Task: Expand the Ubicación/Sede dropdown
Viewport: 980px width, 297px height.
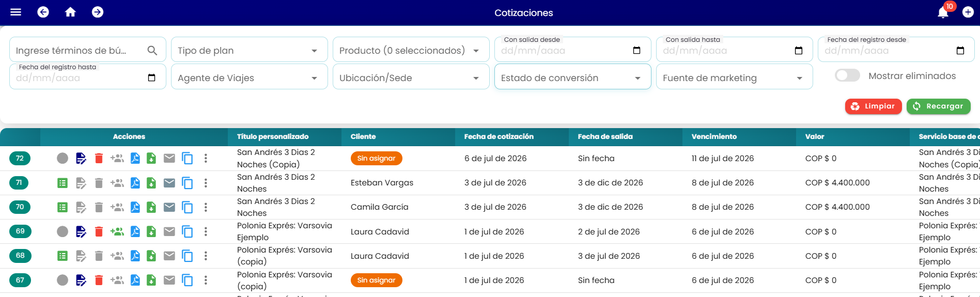Action: pyautogui.click(x=411, y=77)
